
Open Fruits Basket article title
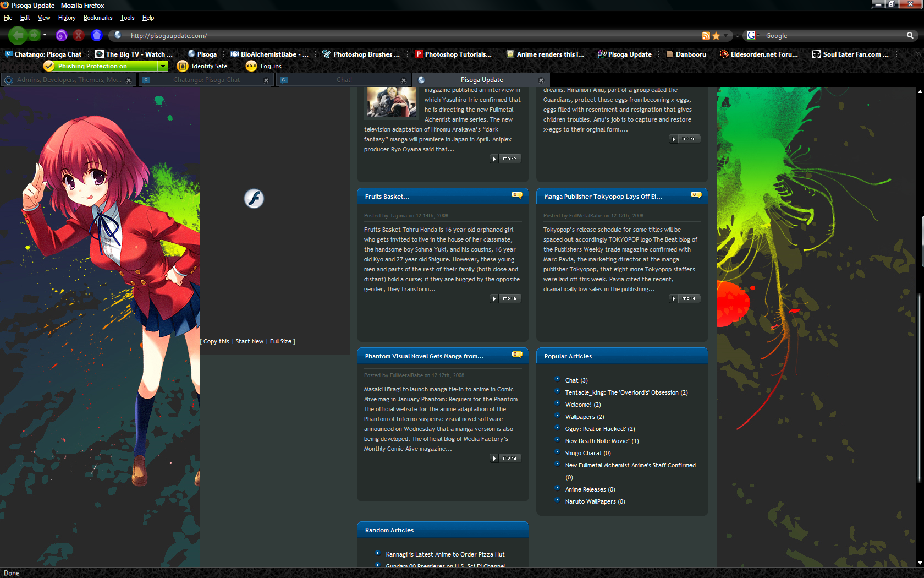point(387,197)
